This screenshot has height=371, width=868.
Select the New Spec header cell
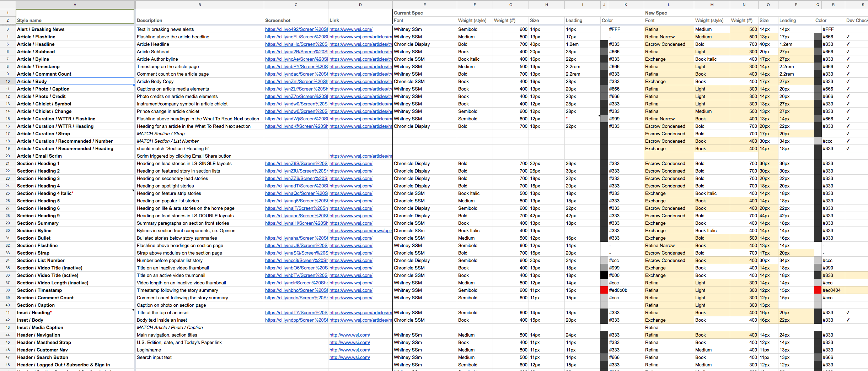[x=656, y=13]
